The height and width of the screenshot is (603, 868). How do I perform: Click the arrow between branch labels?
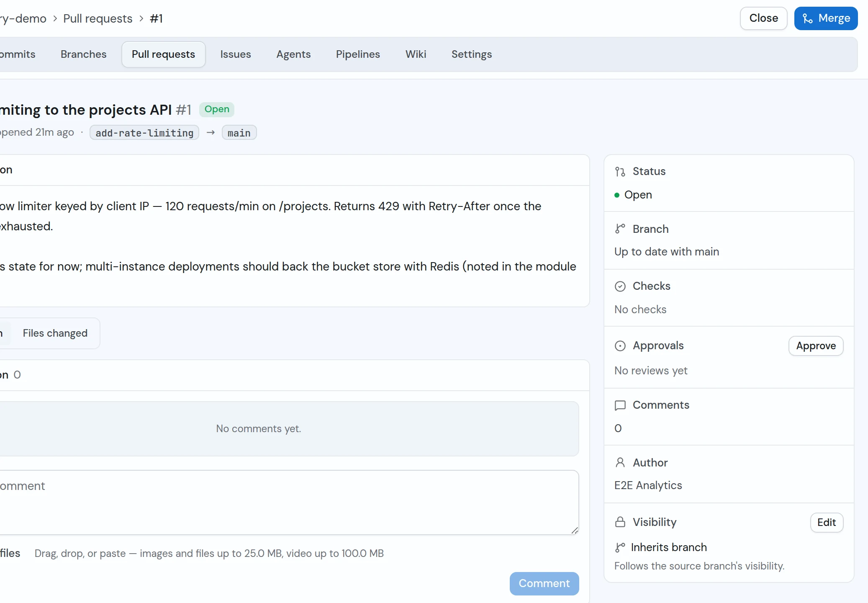coord(211,132)
